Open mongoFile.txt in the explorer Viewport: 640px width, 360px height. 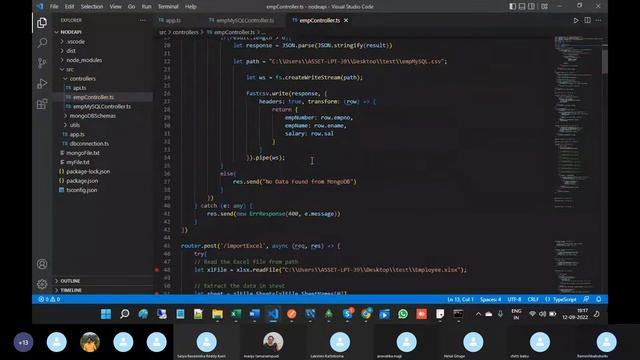103,153
